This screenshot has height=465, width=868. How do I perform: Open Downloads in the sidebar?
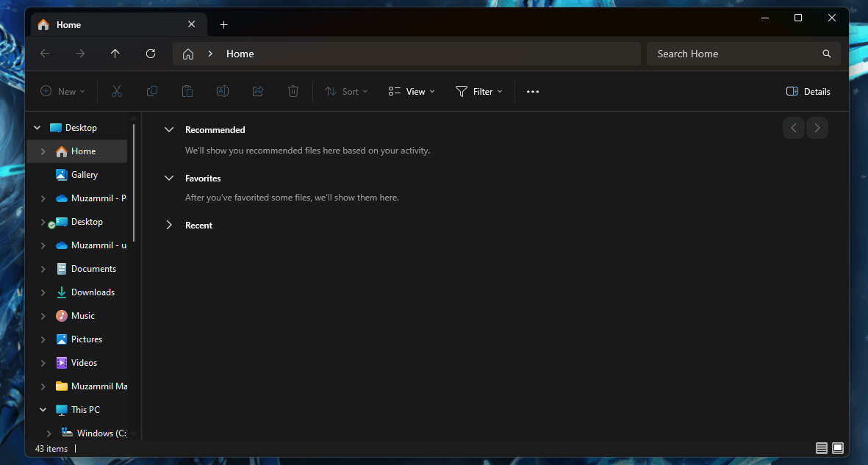point(76,292)
